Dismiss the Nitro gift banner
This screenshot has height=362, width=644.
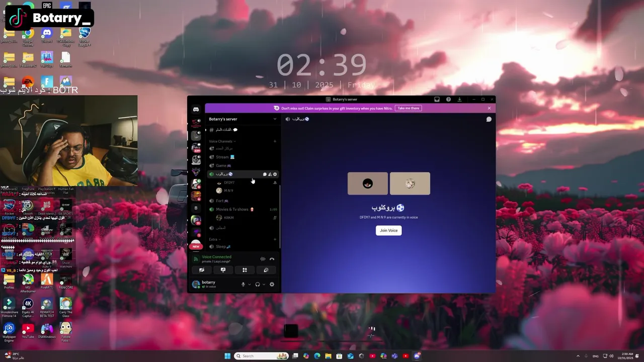coord(489,108)
